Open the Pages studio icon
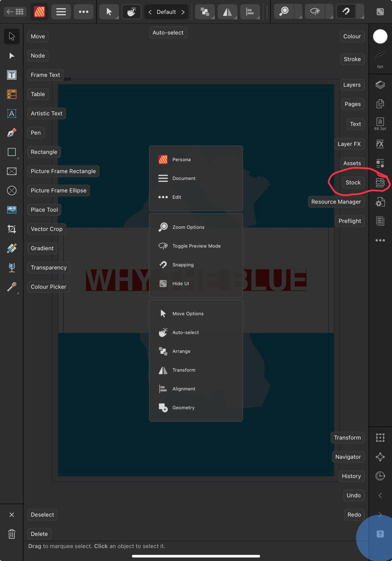 380,104
